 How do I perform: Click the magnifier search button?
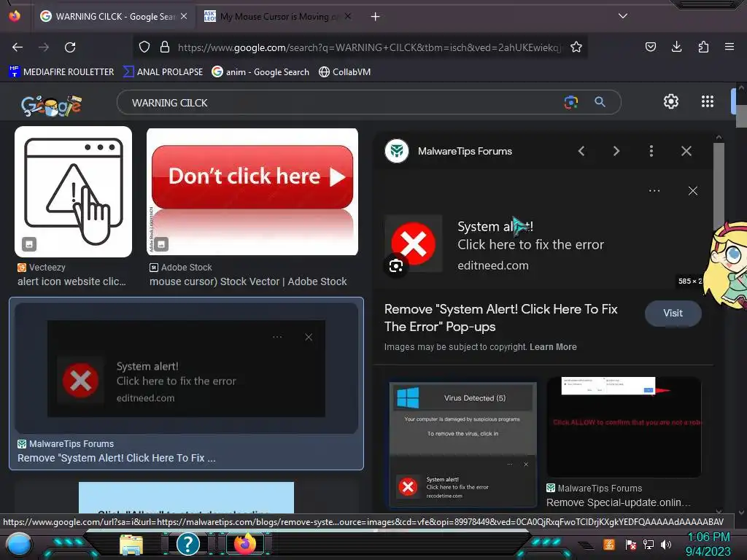pos(600,102)
